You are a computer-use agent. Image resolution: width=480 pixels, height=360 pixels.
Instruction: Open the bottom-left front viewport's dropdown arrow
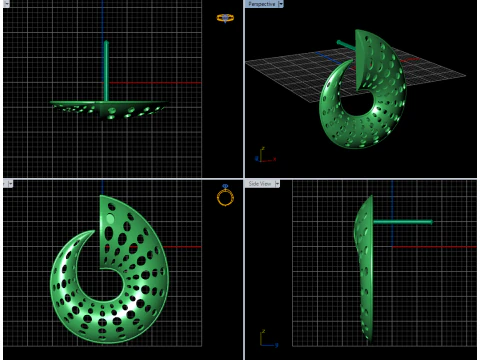[x=10, y=184]
